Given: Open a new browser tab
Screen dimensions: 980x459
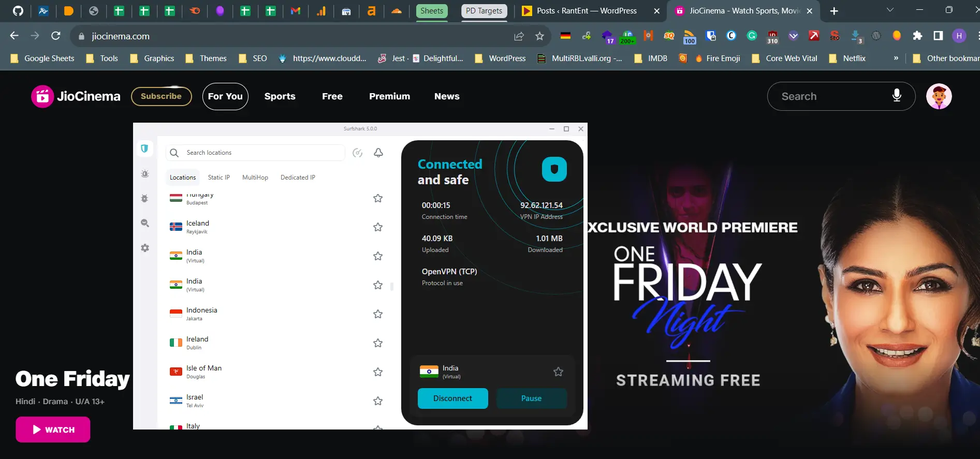Looking at the screenshot, I should (x=834, y=11).
